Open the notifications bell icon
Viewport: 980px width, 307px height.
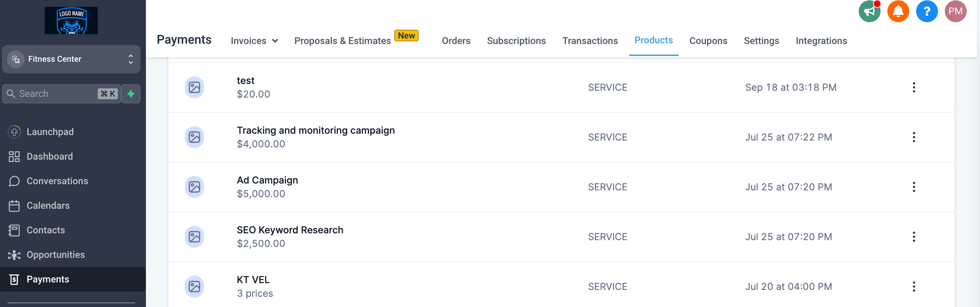(898, 11)
